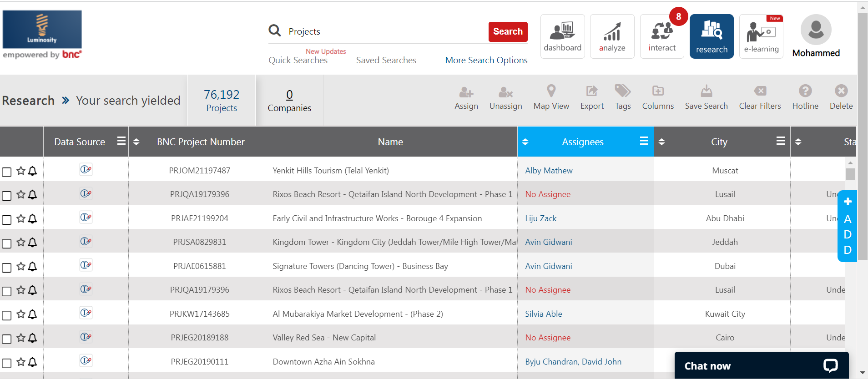Open the Data Source column filter menu
868x380 pixels.
[x=121, y=141]
